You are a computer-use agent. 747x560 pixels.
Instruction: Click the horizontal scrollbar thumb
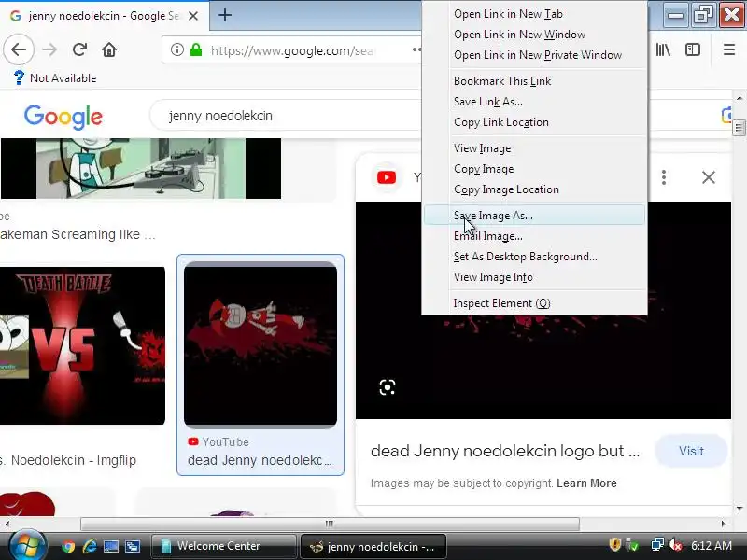[x=330, y=524]
